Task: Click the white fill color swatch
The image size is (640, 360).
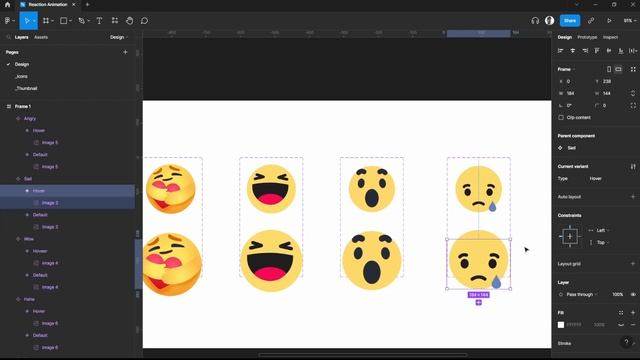Action: click(561, 325)
